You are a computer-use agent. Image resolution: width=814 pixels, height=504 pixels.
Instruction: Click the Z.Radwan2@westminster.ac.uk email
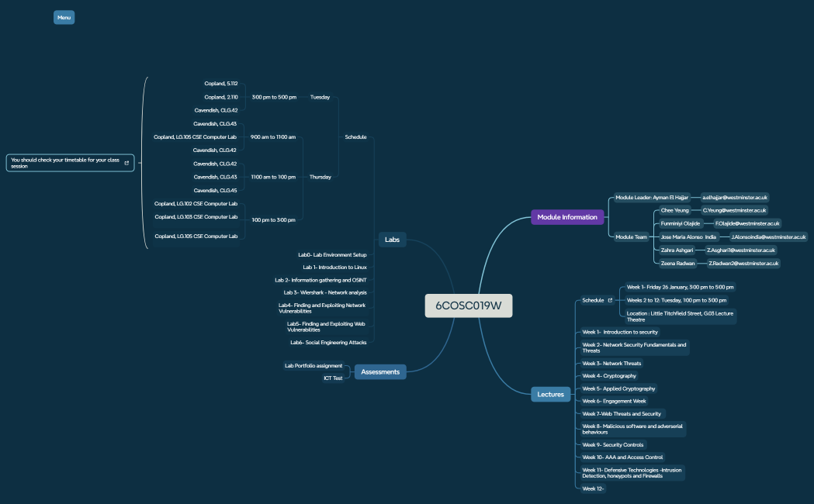(x=743, y=264)
